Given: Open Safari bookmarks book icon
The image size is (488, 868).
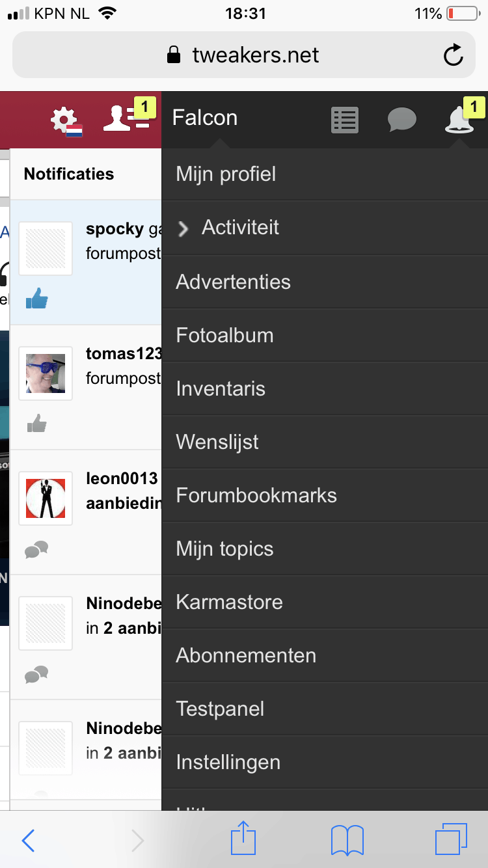Looking at the screenshot, I should point(347,840).
